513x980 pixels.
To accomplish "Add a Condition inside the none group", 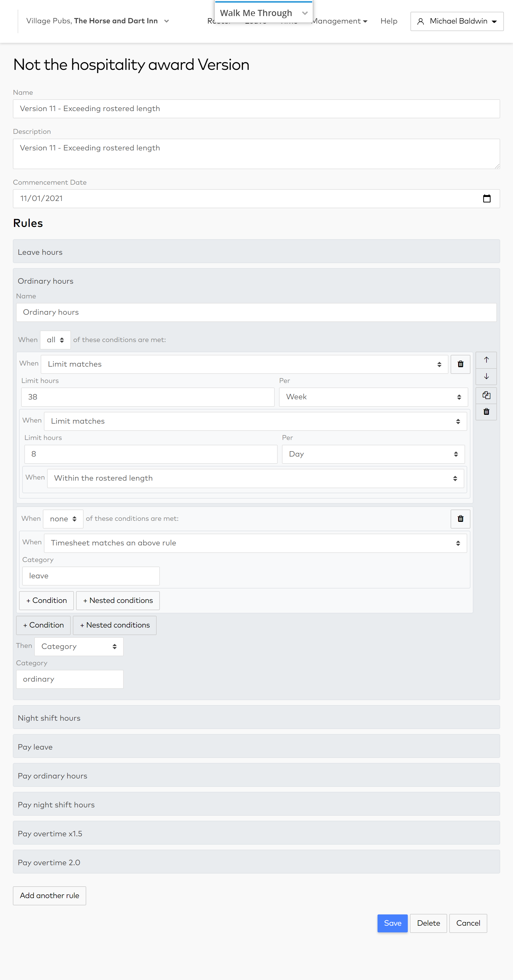I will tap(46, 601).
